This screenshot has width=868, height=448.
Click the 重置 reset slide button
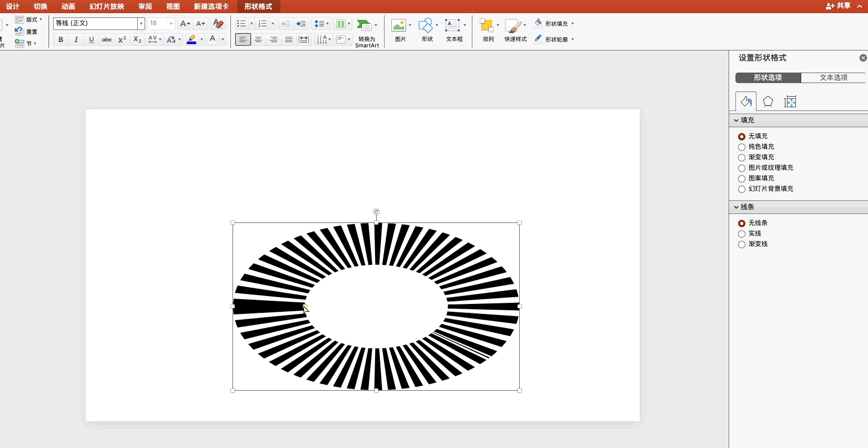click(26, 32)
